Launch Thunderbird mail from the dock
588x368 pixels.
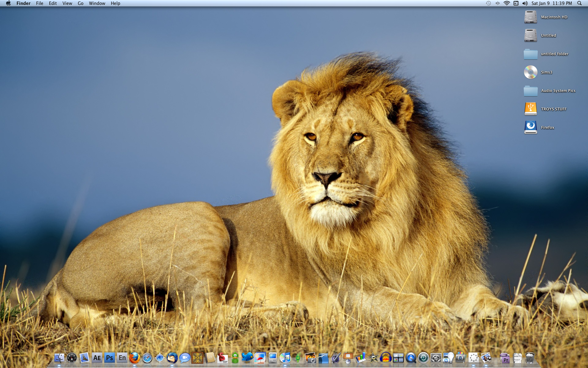[172, 358]
